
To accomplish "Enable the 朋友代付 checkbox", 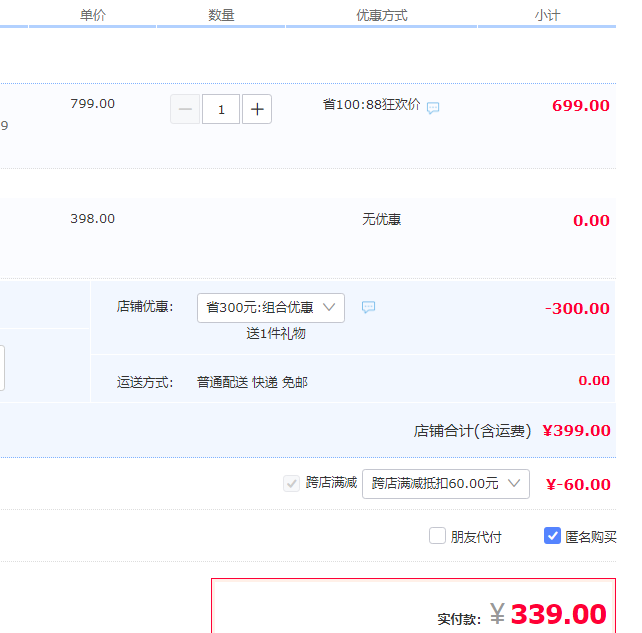I will [x=437, y=536].
